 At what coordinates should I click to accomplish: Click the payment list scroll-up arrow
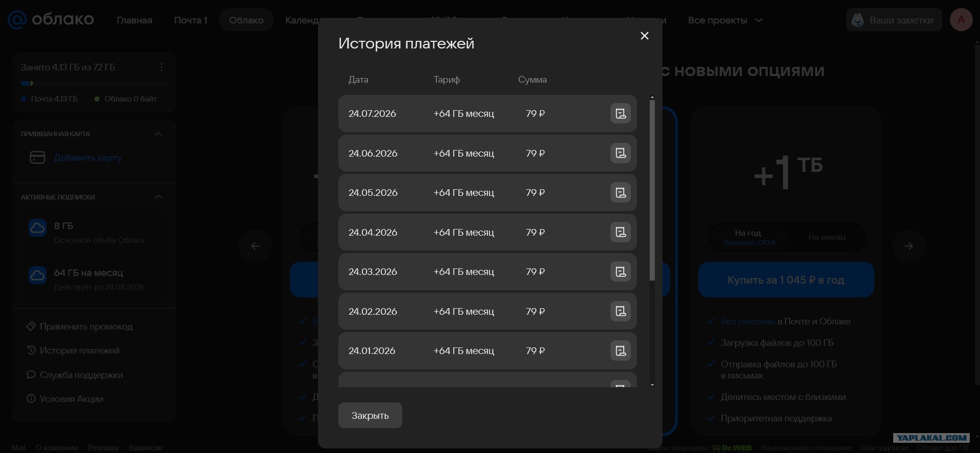[652, 97]
